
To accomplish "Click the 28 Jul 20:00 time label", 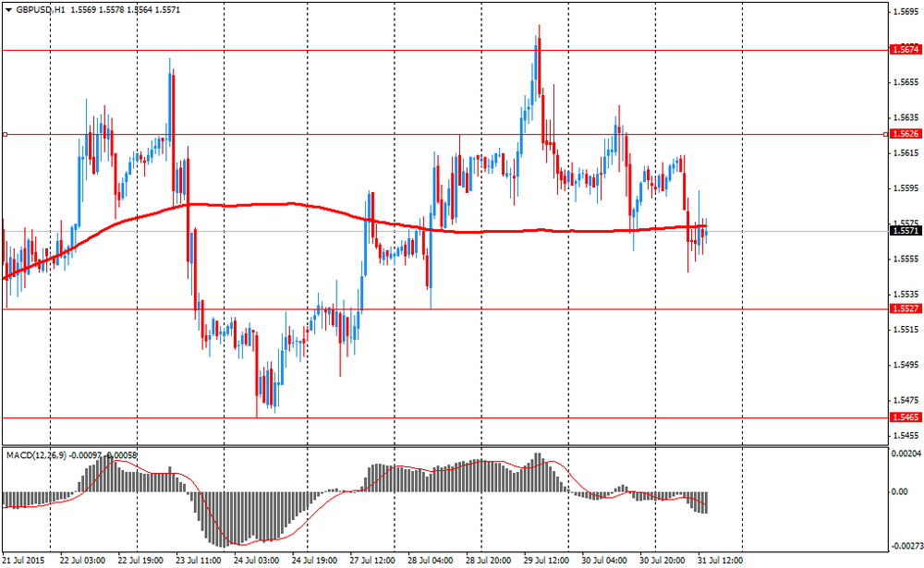I will (488, 560).
